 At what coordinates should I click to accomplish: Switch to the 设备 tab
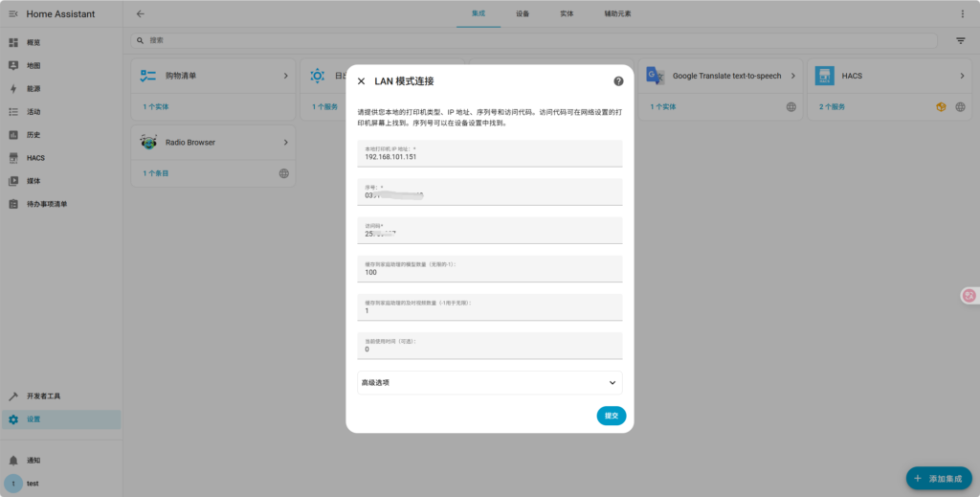click(523, 14)
